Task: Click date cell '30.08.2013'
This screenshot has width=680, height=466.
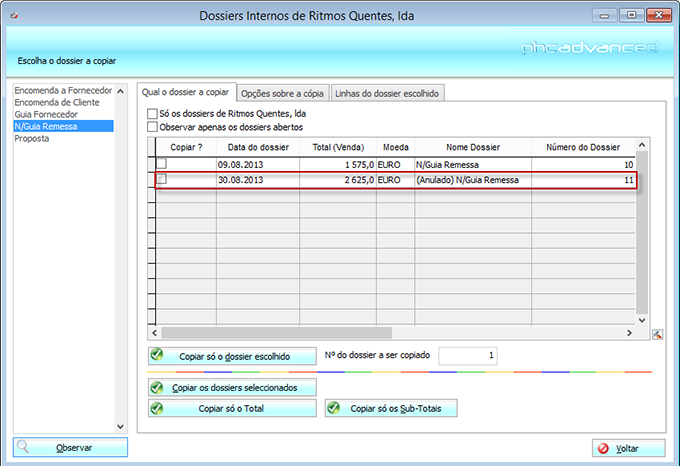Action: [258, 180]
